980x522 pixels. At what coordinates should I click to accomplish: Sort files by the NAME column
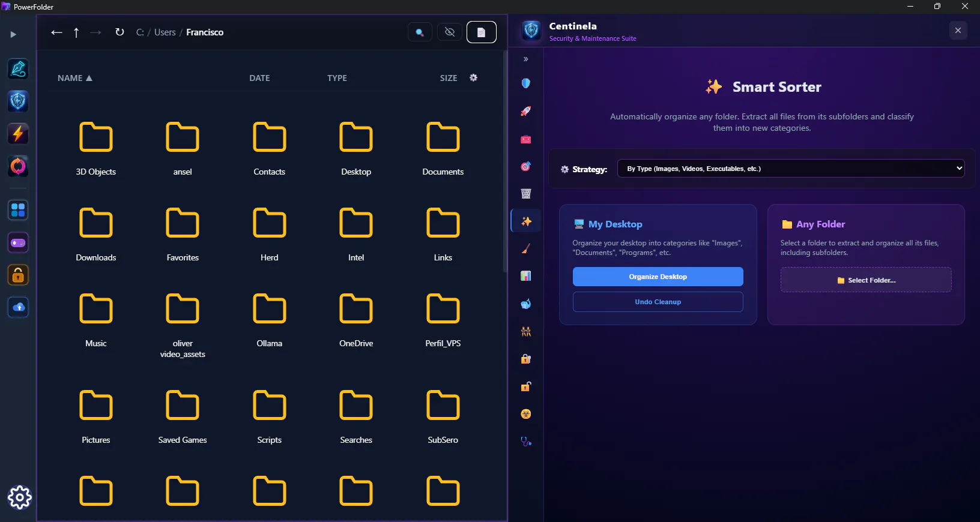pos(75,78)
